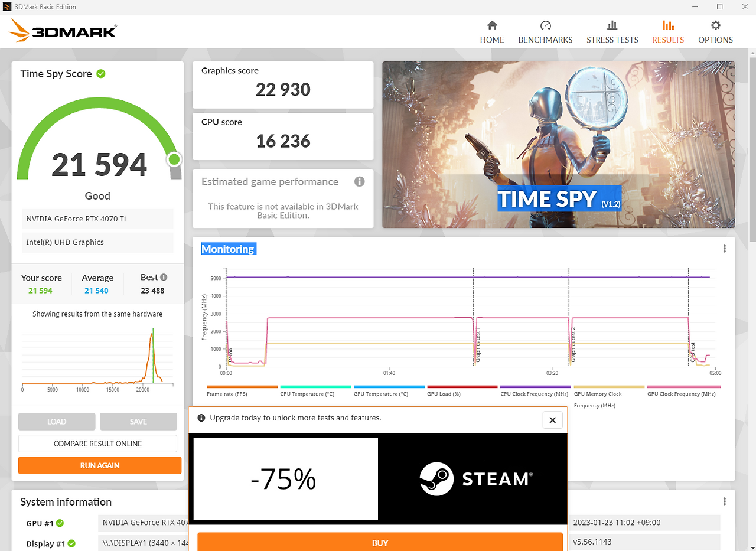Click the Graphics score value 22 930

(283, 90)
